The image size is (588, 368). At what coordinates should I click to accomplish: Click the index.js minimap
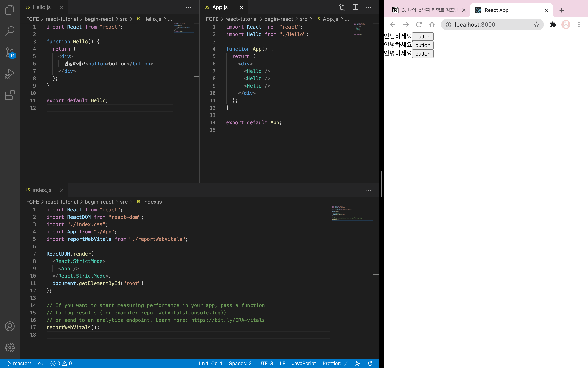pos(352,213)
